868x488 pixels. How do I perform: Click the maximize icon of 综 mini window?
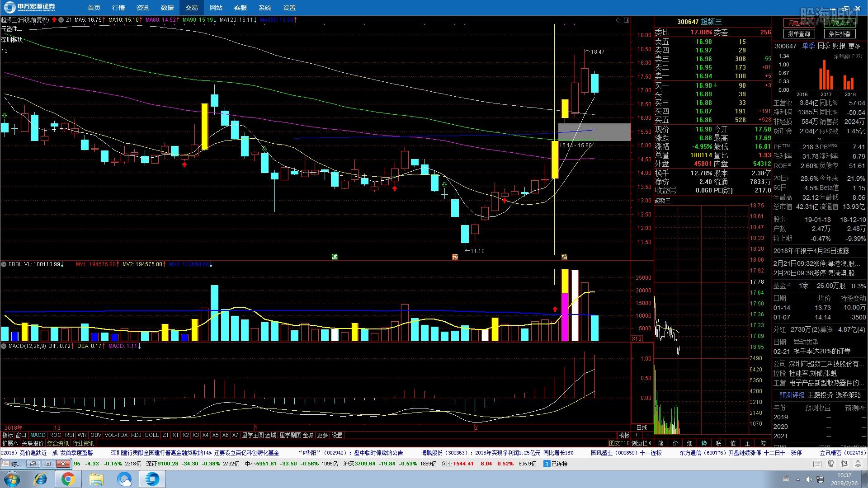click(48, 464)
